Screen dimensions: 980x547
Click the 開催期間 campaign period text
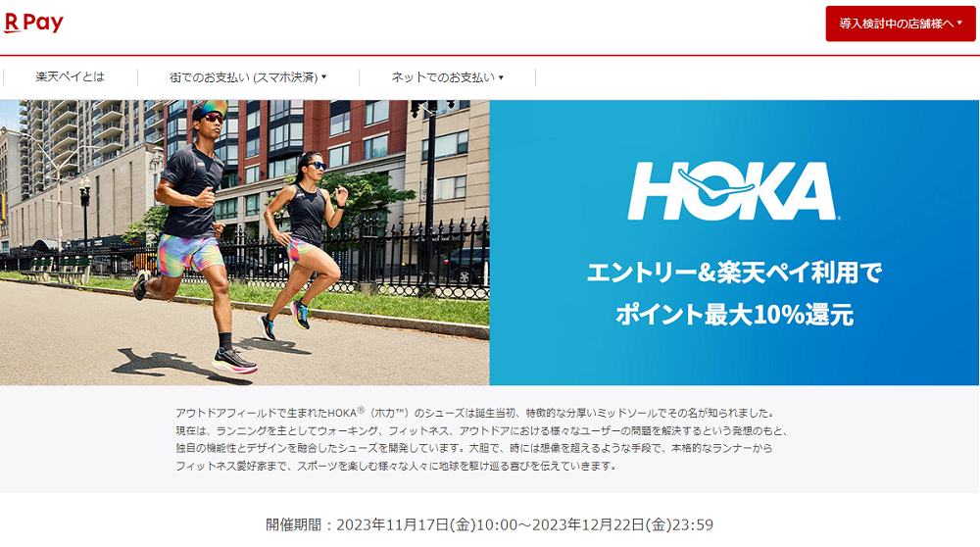[489, 524]
